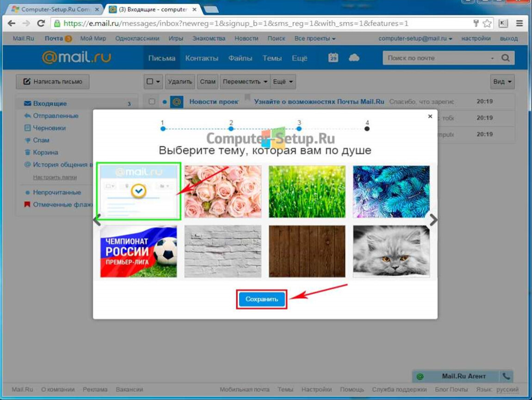Open the настройки link

click(x=476, y=38)
